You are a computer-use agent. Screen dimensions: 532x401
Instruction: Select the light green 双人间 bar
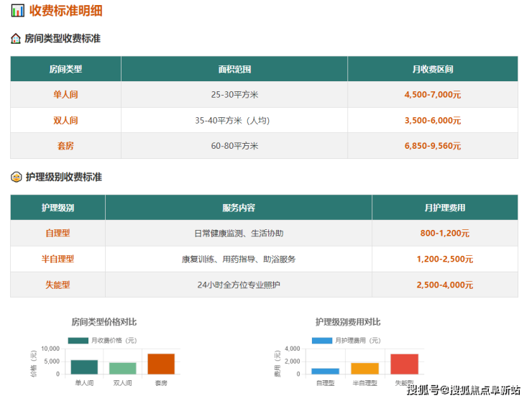point(122,368)
